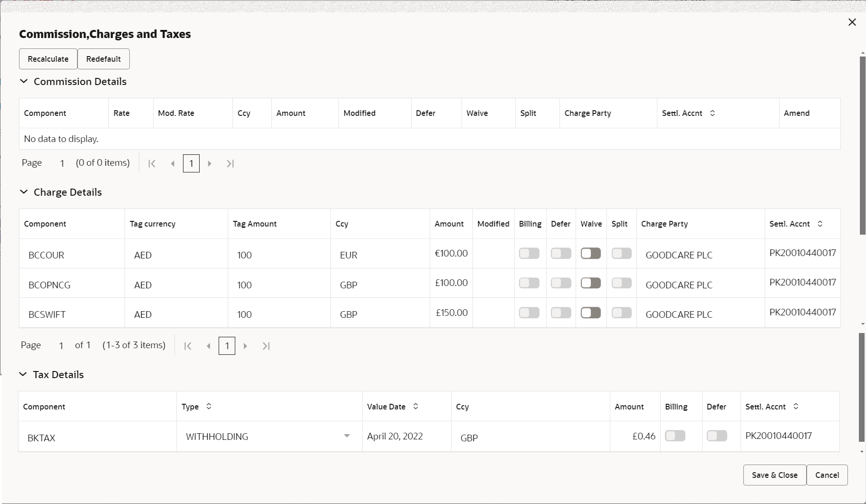
Task: Toggle Billing switch for BCCOUR charge
Action: pyautogui.click(x=529, y=253)
